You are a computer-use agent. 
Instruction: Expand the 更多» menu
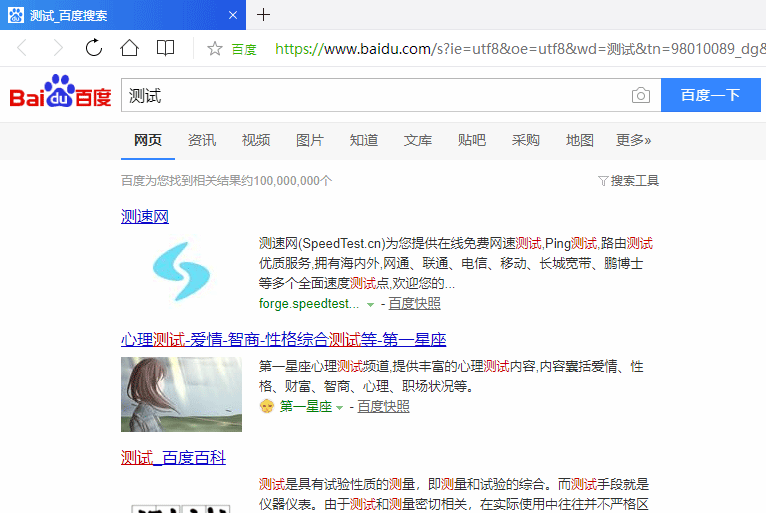(634, 140)
